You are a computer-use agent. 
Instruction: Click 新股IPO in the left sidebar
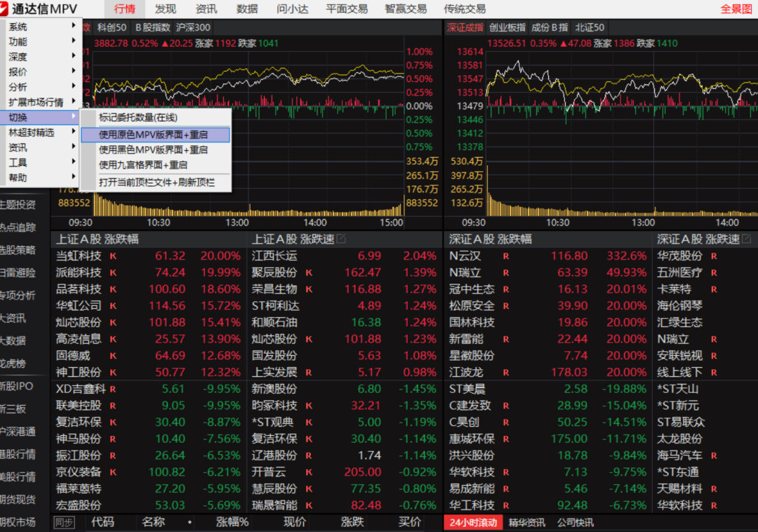17,386
